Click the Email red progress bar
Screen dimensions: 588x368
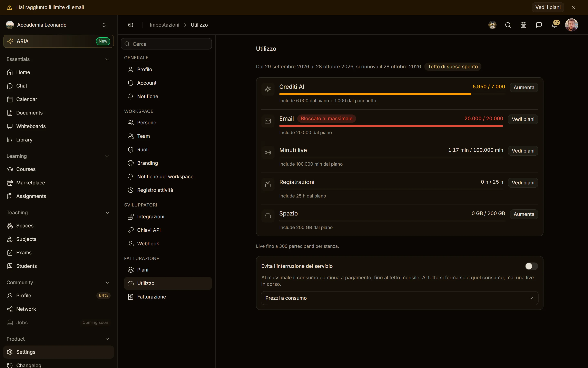coord(391,126)
